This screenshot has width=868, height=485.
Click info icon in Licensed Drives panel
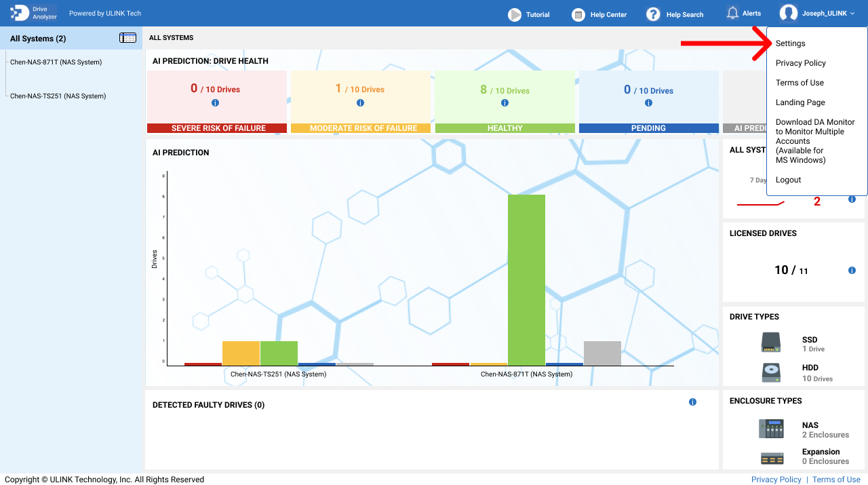(x=852, y=271)
